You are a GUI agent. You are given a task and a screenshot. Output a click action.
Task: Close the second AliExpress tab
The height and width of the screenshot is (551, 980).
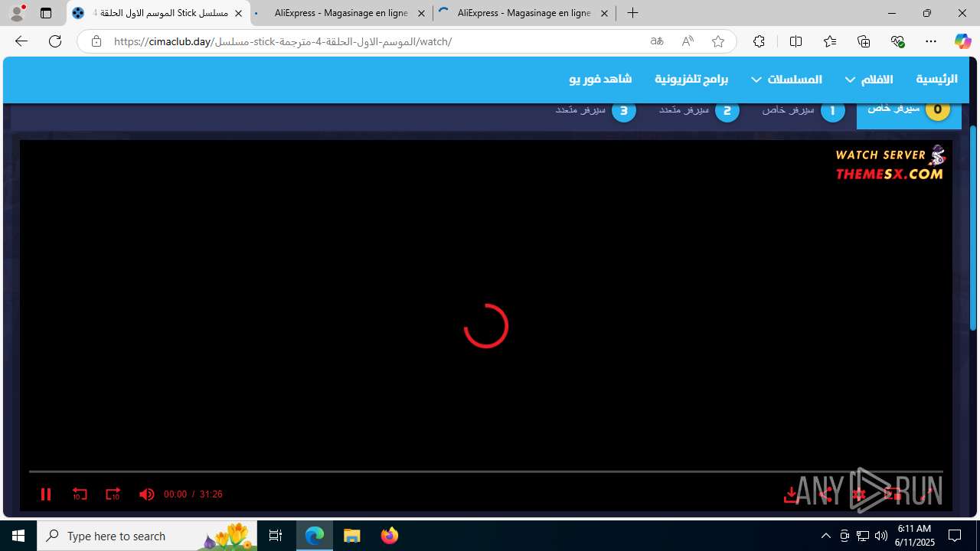click(604, 13)
